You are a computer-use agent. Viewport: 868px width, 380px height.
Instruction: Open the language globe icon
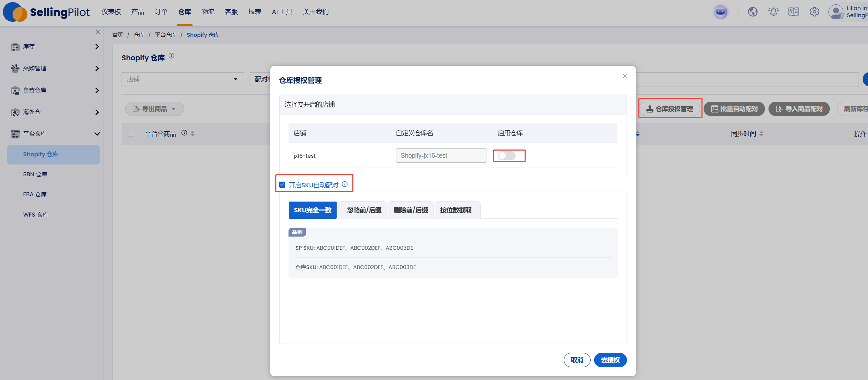pos(753,12)
